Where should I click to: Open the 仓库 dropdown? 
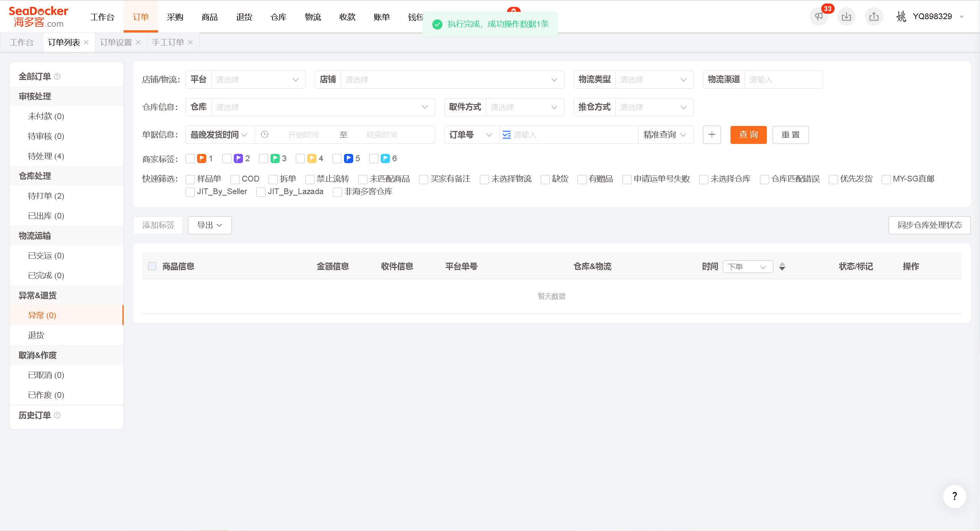(x=323, y=107)
